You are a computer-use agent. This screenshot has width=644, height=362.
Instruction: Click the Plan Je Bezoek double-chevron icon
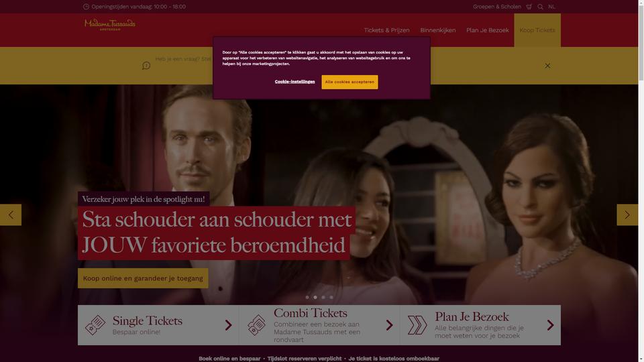coord(417,325)
